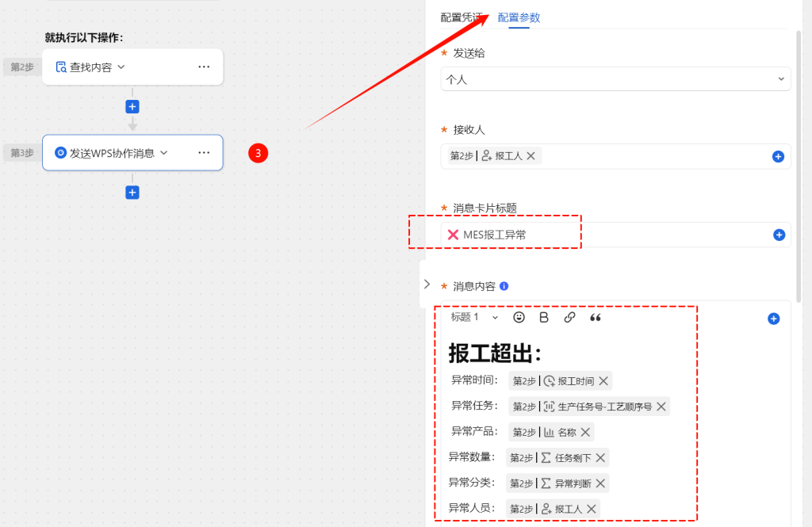Remove the 报工人 tag from 接收人

tap(530, 156)
